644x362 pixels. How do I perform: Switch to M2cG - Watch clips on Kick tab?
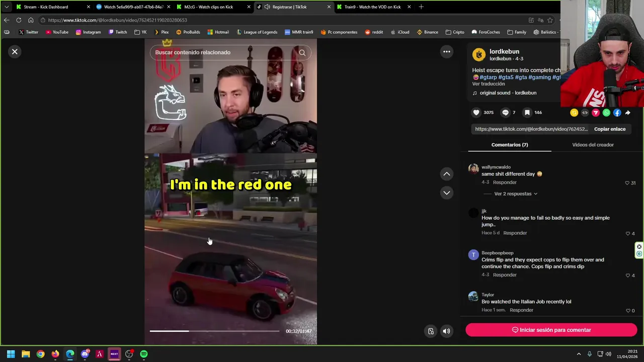coord(212,7)
